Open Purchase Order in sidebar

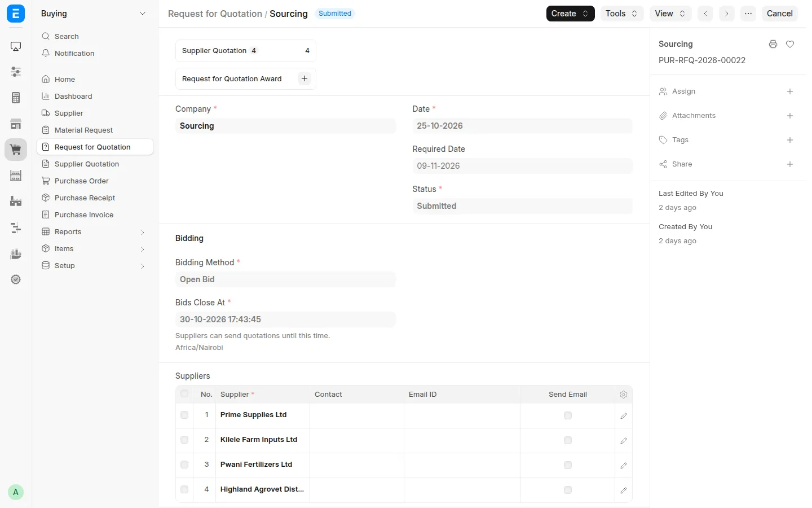coord(95,181)
